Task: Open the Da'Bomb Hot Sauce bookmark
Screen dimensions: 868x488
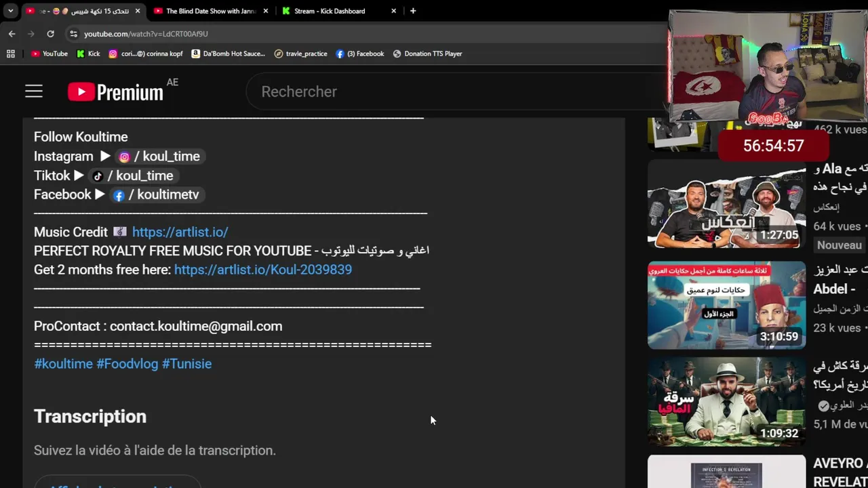Action: (229, 54)
